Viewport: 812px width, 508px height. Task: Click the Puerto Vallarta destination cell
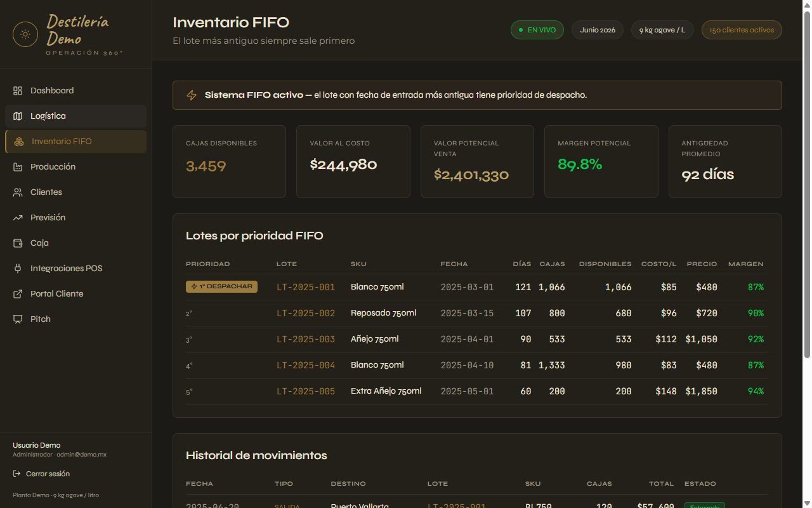pos(360,505)
